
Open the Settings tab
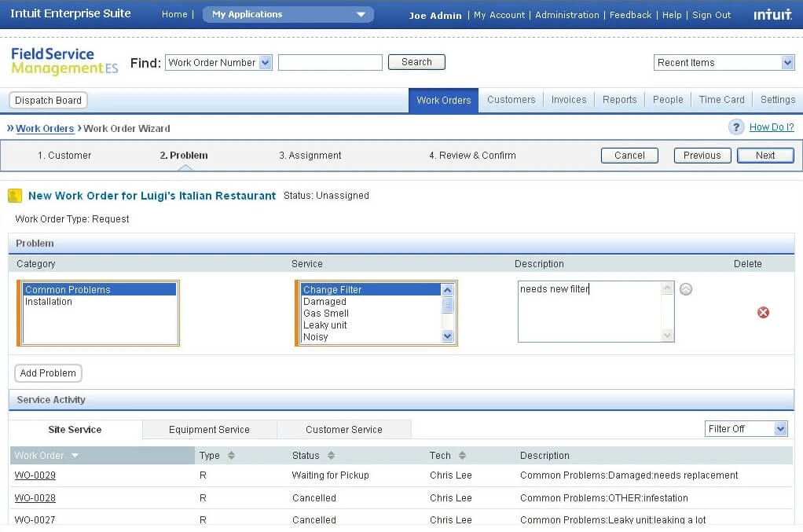[777, 100]
